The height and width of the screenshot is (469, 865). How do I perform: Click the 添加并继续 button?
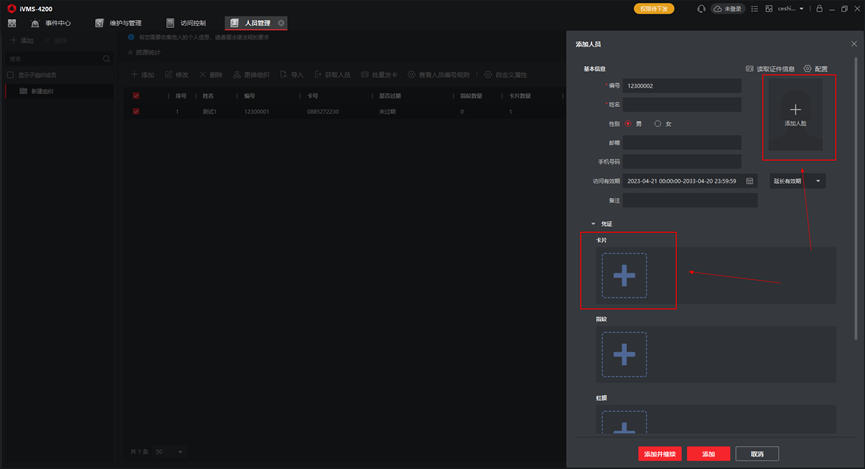(660, 454)
